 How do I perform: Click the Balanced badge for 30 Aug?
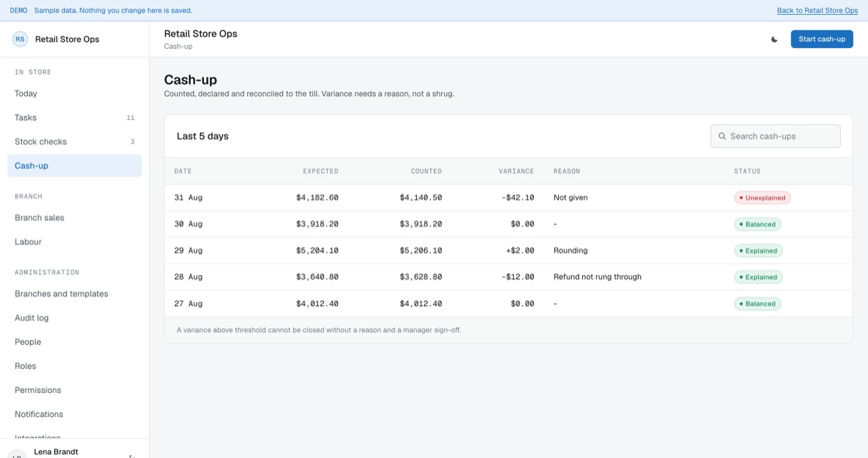point(757,224)
